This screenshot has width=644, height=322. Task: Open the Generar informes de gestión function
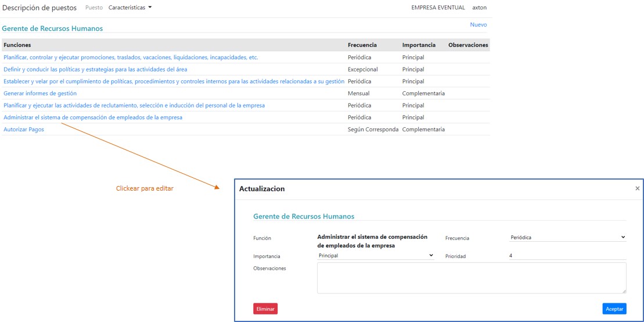point(40,94)
